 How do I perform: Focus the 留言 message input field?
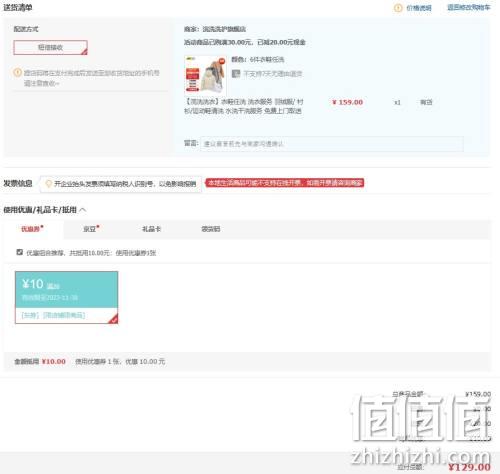tap(332, 144)
